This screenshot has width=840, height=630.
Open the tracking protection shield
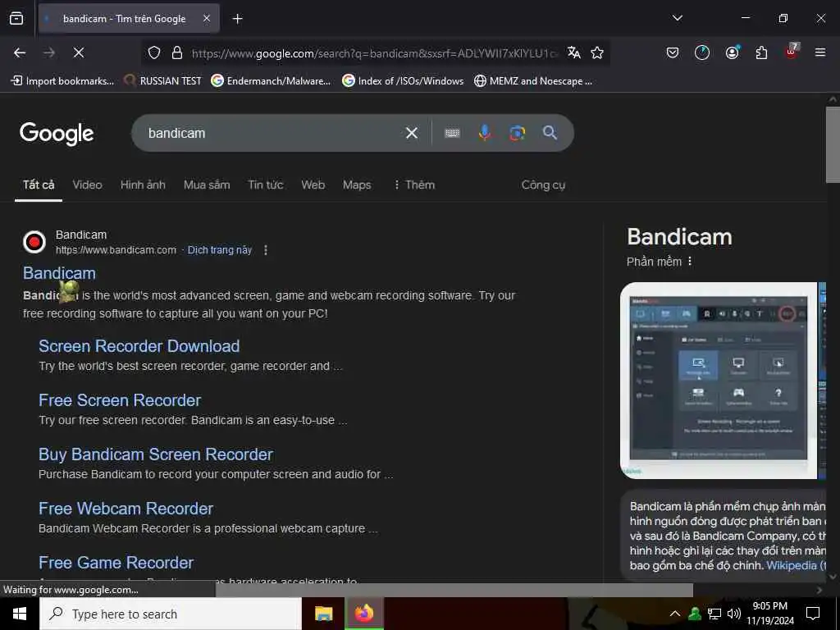pos(154,52)
